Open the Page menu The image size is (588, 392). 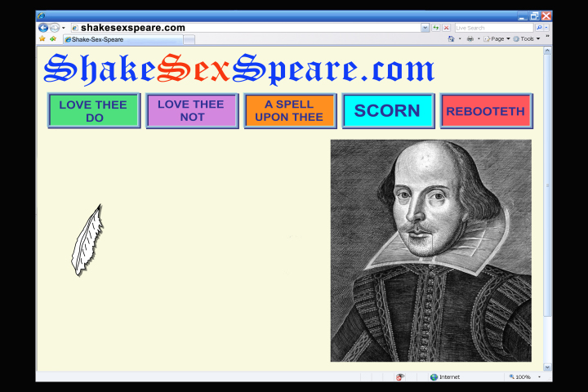(x=497, y=38)
